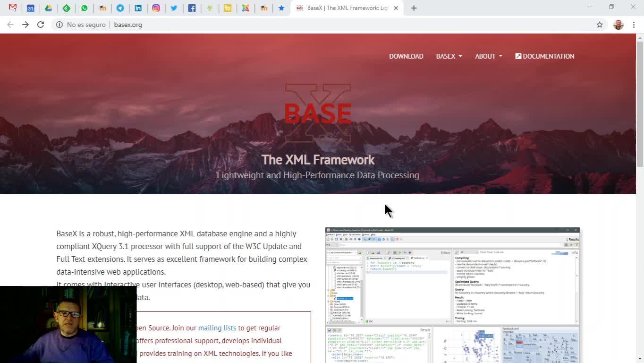Open the pinned WhatsApp tab
644x363 pixels.
coord(85,8)
